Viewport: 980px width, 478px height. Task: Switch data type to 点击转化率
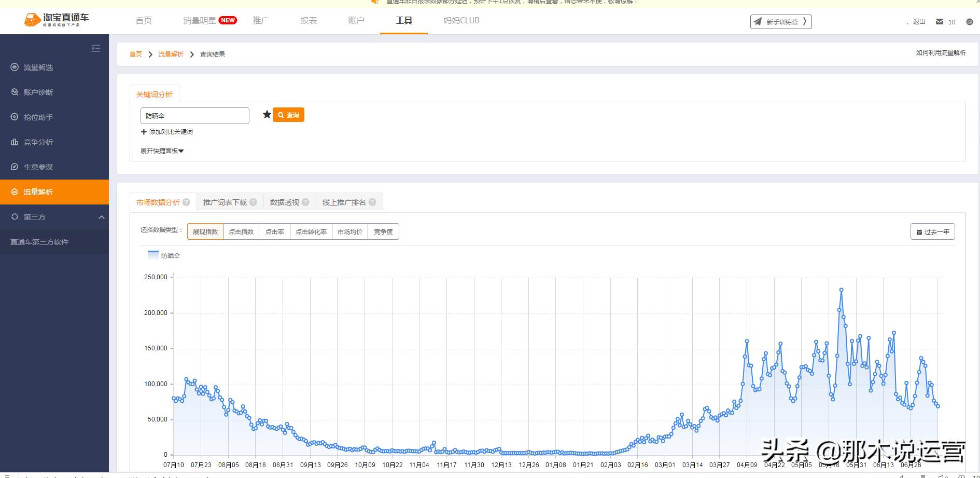(311, 232)
